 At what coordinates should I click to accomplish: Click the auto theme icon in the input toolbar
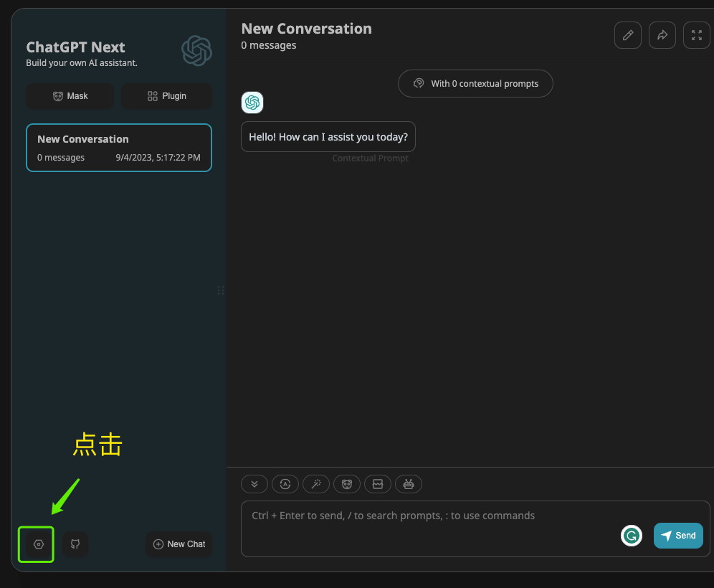pos(285,484)
